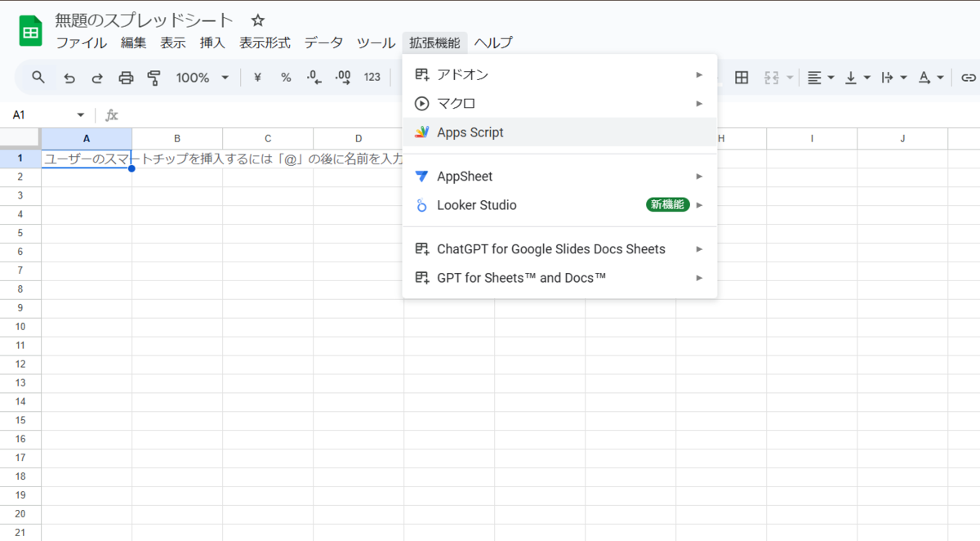980x541 pixels.
Task: Expand the Looker Studio submenu arrow
Action: [700, 205]
